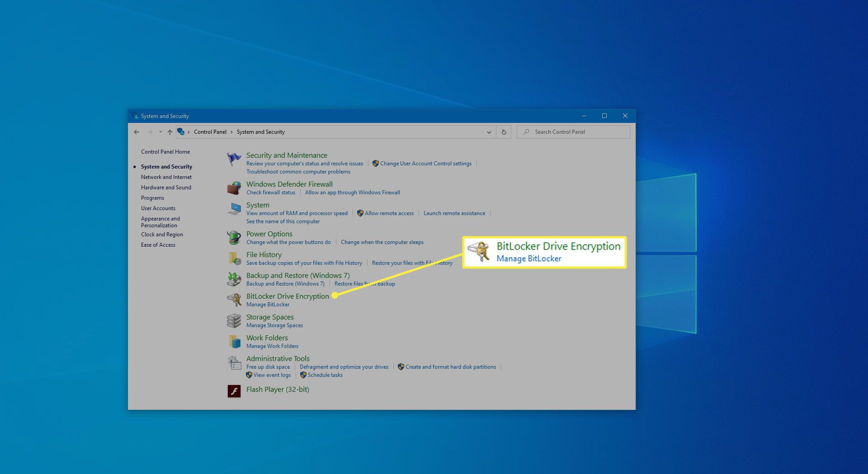Viewport: 868px width, 474px height.
Task: Click Manage BitLocker link
Action: 268,305
